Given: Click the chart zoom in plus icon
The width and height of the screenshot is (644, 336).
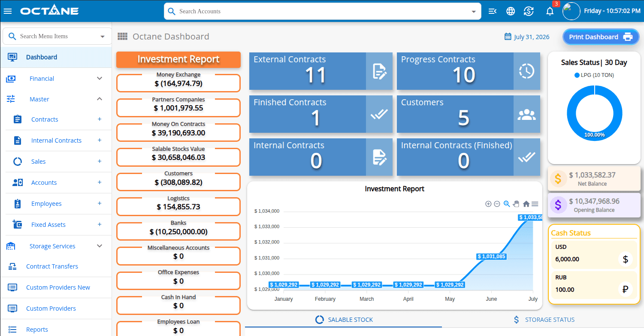Looking at the screenshot, I should (x=488, y=204).
